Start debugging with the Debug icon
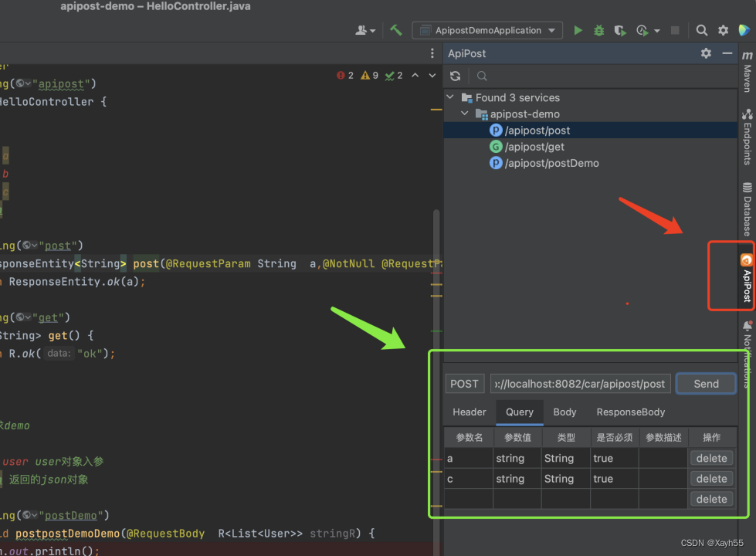 (x=598, y=29)
